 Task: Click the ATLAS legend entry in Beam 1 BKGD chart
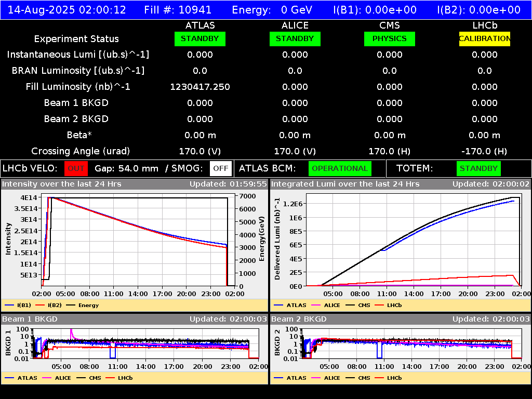click(x=21, y=378)
